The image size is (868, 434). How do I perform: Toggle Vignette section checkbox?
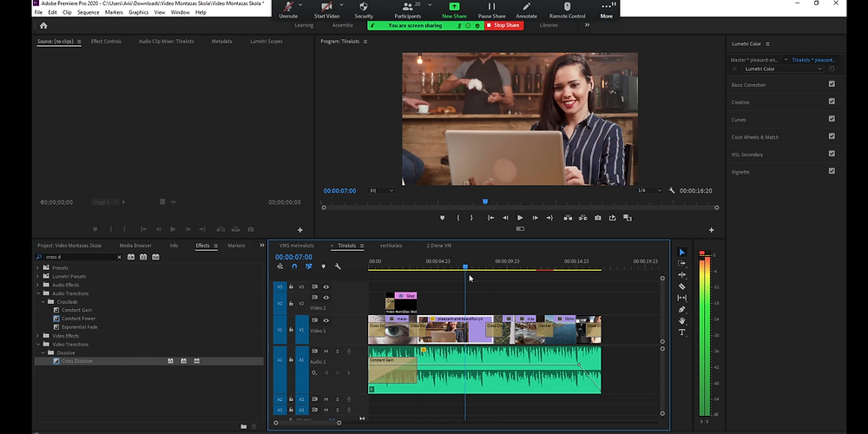pyautogui.click(x=832, y=171)
